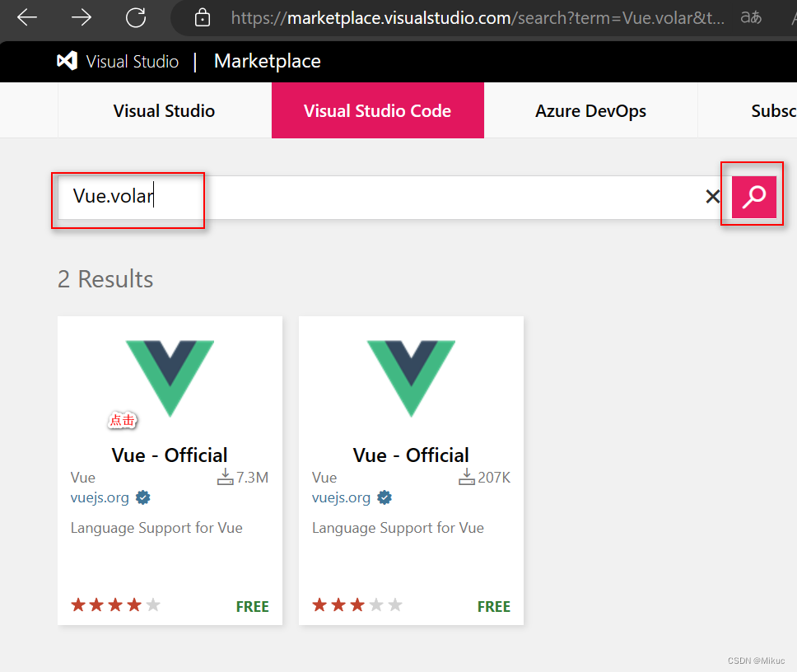
Task: Click the FREE label on the 7.3M card
Action: click(x=252, y=606)
